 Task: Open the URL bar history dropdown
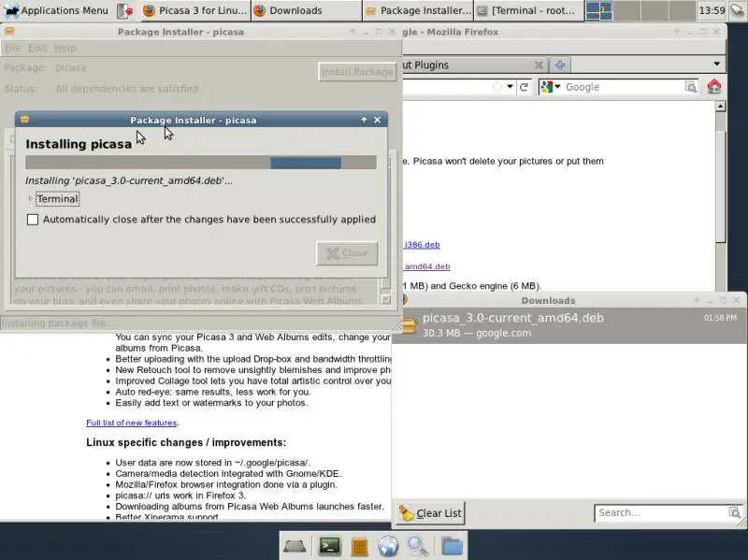(x=510, y=87)
